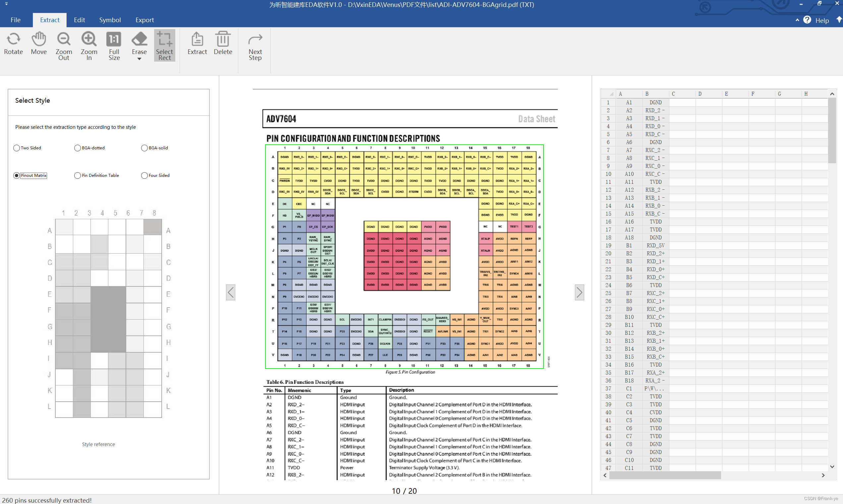
Task: Select the Two Sided radio option
Action: 17,148
